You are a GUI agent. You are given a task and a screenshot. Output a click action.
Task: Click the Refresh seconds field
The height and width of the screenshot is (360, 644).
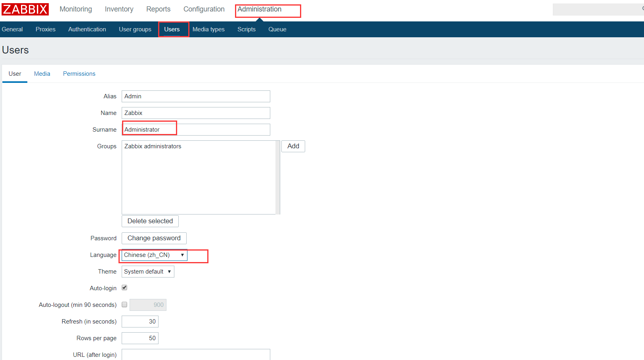(x=140, y=322)
